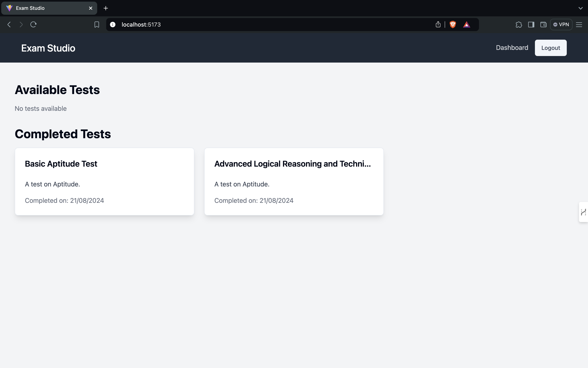This screenshot has height=368, width=588.
Task: Open the Brave Wallet icon
Action: [x=543, y=25]
